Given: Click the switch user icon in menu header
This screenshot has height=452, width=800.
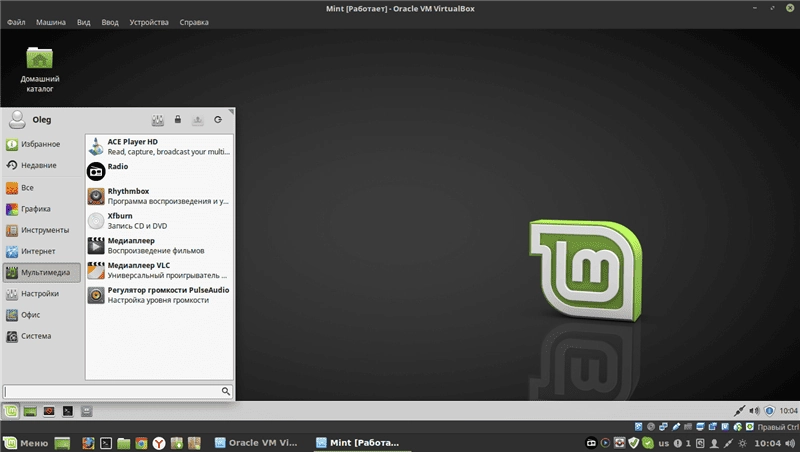Looking at the screenshot, I should click(197, 120).
